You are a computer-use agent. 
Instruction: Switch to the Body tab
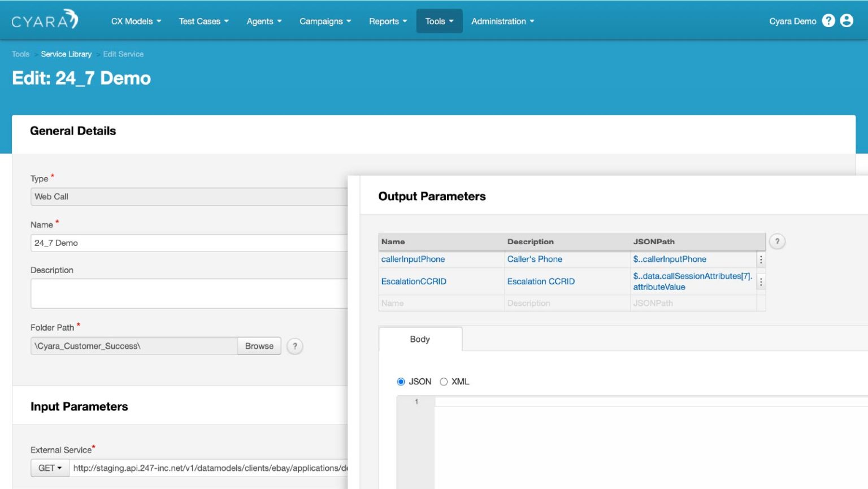pyautogui.click(x=420, y=339)
